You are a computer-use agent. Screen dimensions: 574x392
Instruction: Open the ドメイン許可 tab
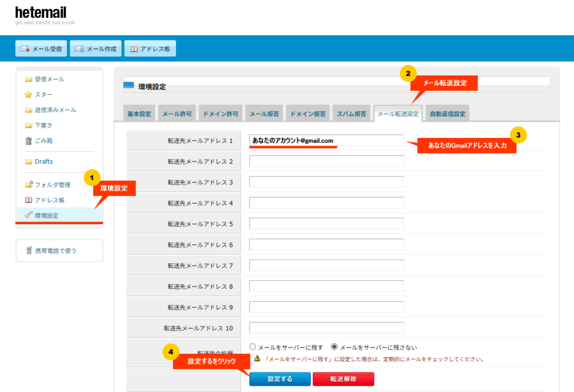coord(220,114)
